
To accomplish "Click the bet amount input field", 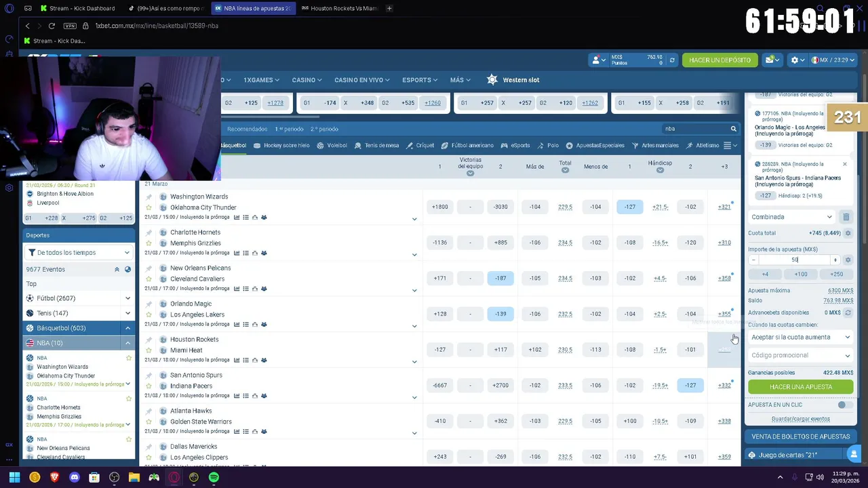I will click(794, 260).
